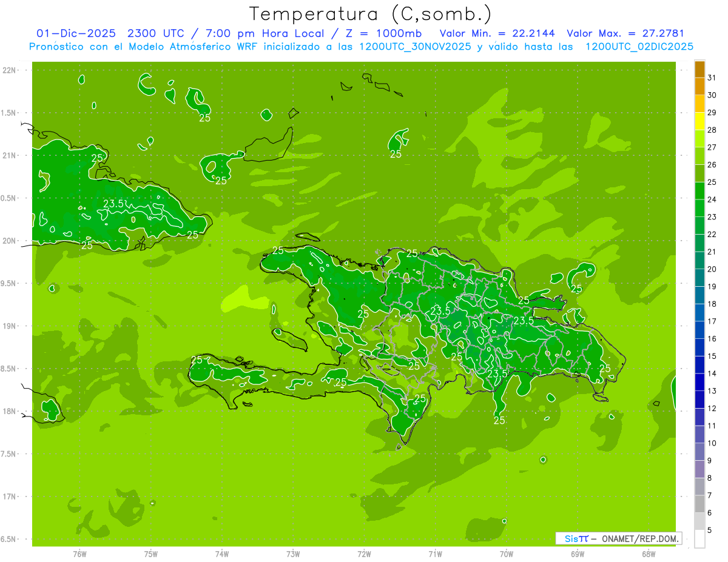The width and height of the screenshot is (728, 562).
Task: Click the '19N' latitude axis label
Action: tap(9, 326)
